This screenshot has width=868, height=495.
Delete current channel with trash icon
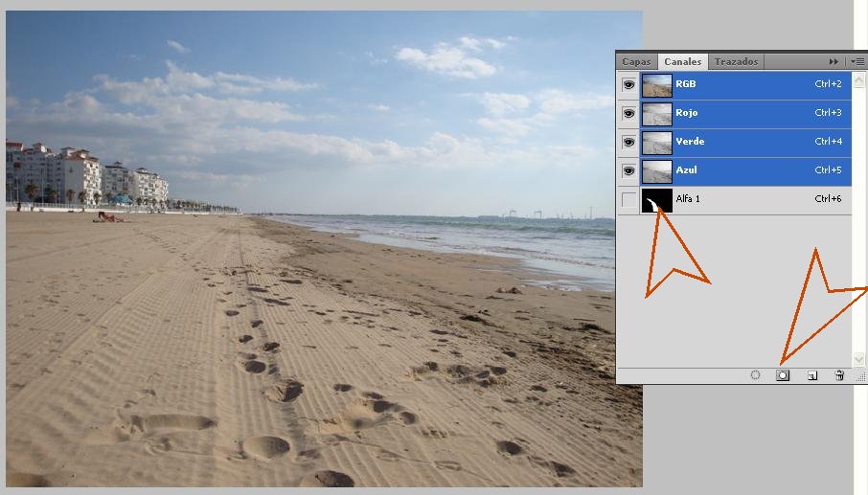[839, 375]
